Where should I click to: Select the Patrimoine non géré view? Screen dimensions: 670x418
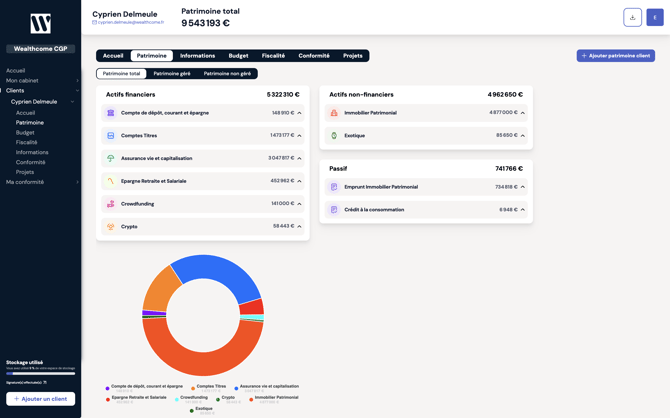(227, 73)
